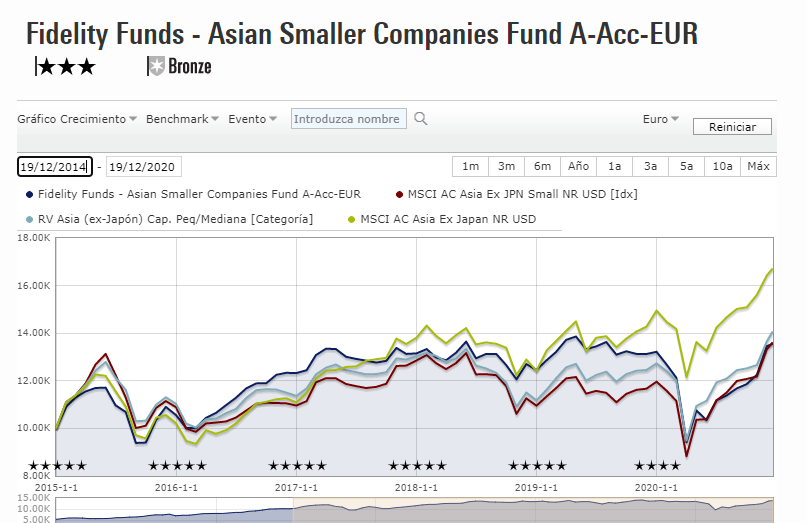Open the Gráfico Crecimiento dropdown
Image resolution: width=807 pixels, height=523 pixels.
tap(77, 119)
